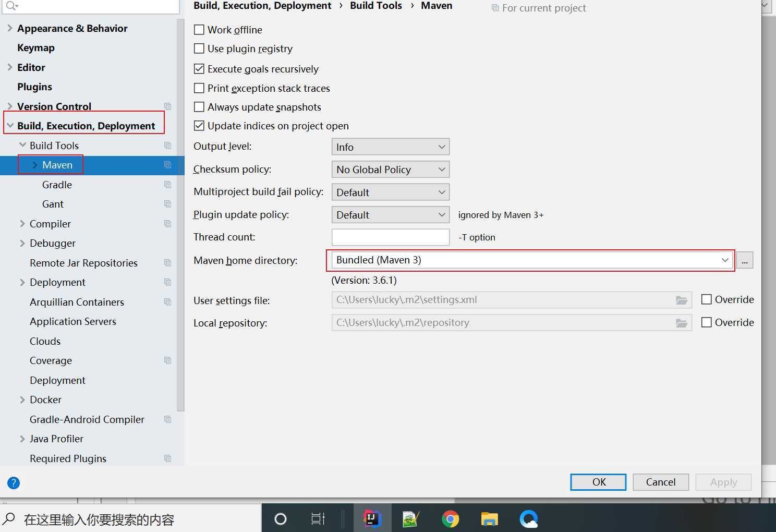
Task: Expand the Java Profiler node
Action: point(22,439)
